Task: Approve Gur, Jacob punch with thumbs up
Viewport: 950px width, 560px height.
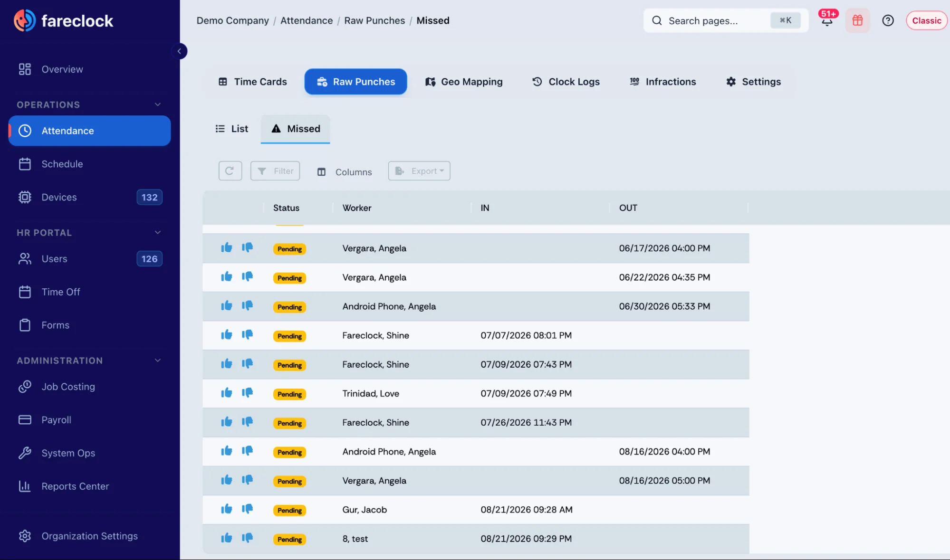Action: (227, 509)
